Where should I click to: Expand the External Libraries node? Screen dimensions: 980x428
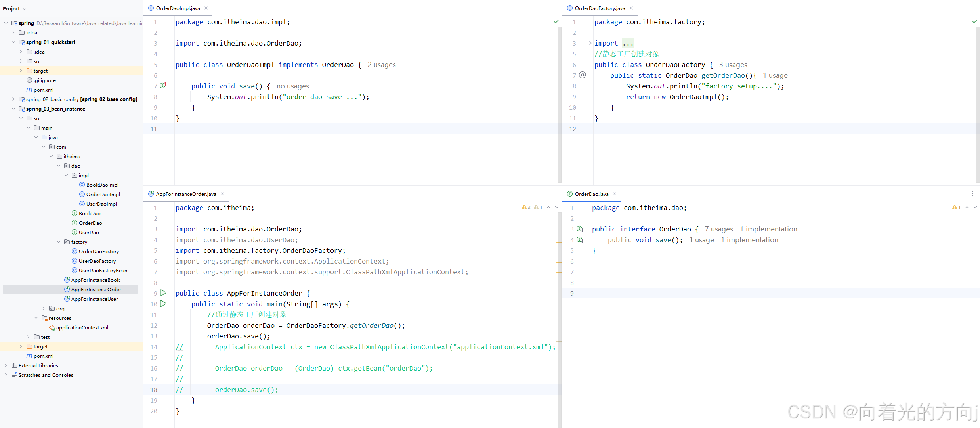6,365
